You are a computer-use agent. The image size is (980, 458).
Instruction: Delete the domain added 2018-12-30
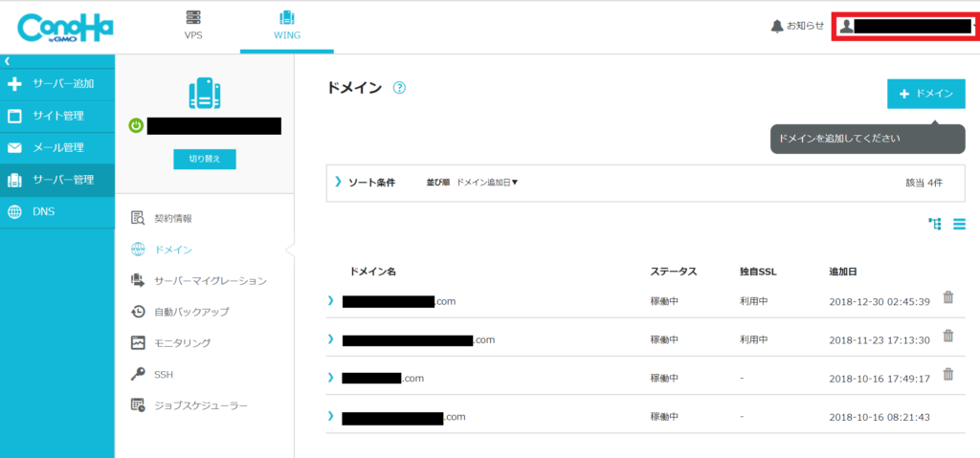pos(948,297)
